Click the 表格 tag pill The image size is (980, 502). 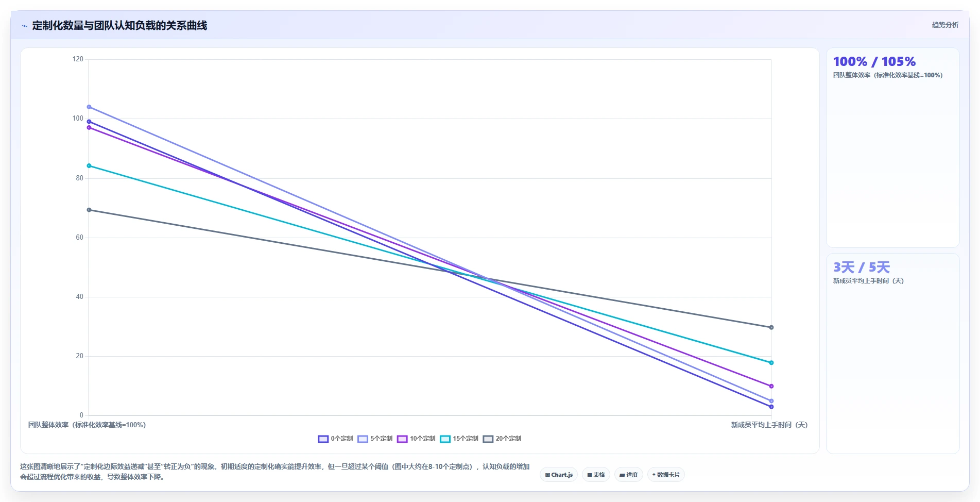596,475
